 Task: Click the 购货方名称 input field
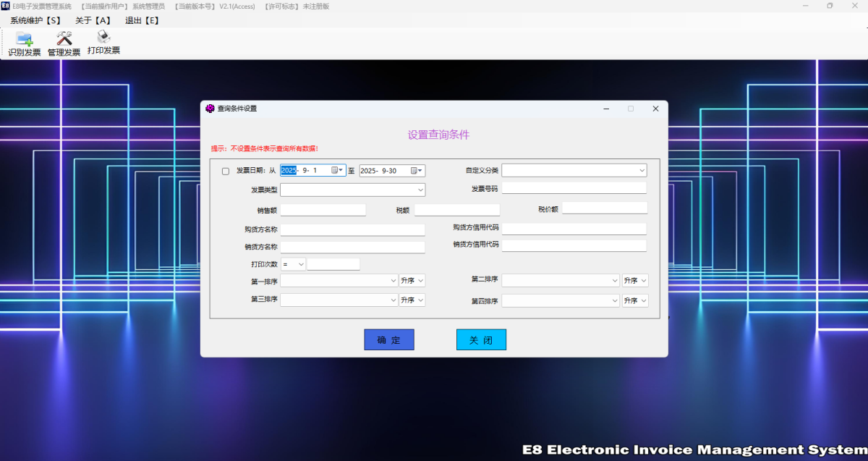pos(352,229)
